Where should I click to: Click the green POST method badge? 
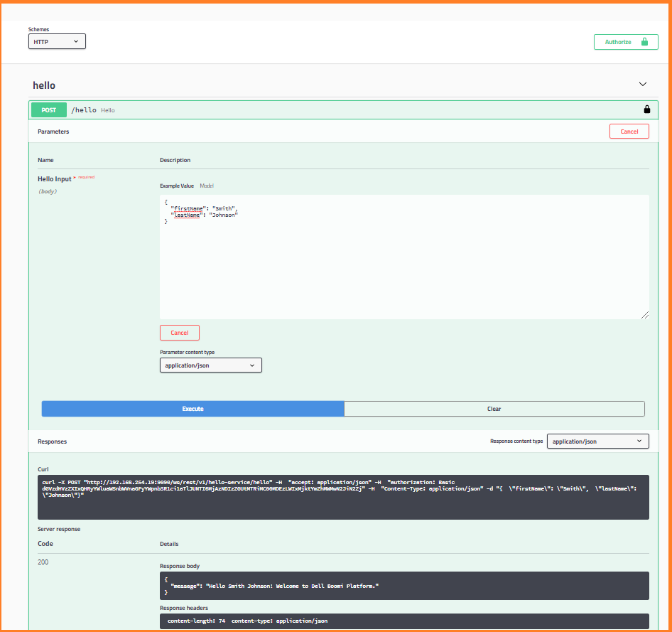[48, 110]
